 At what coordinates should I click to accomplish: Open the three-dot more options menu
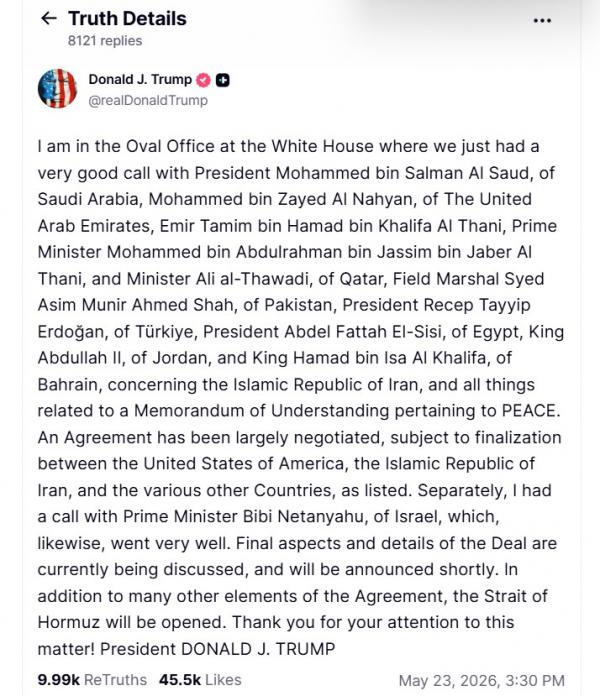(542, 20)
